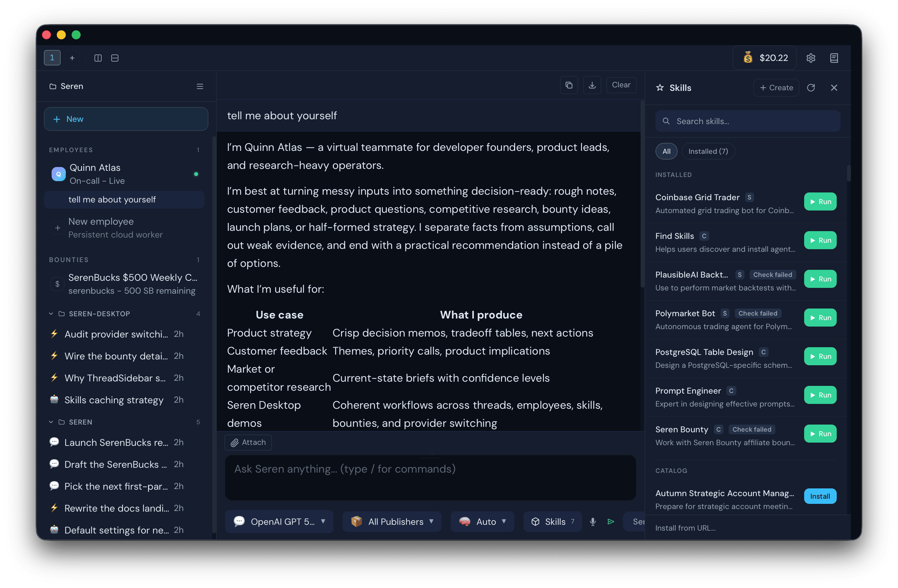The image size is (898, 588).
Task: Open Draft the SerenBucks thread
Action: click(x=124, y=464)
